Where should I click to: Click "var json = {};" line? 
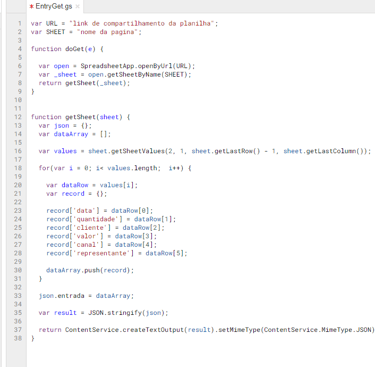point(65,126)
